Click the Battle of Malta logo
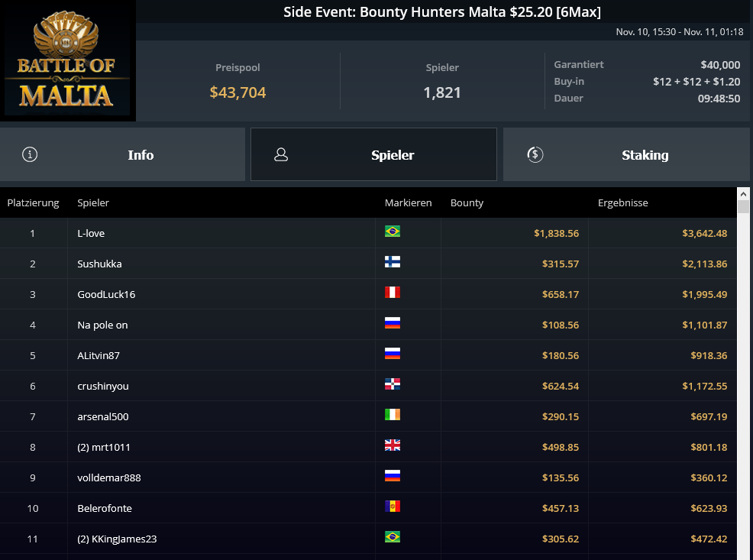 [67, 60]
